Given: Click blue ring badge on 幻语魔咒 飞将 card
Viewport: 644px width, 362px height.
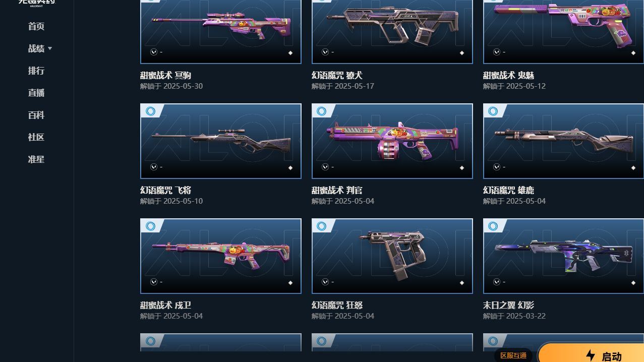Looking at the screenshot, I should pos(150,111).
